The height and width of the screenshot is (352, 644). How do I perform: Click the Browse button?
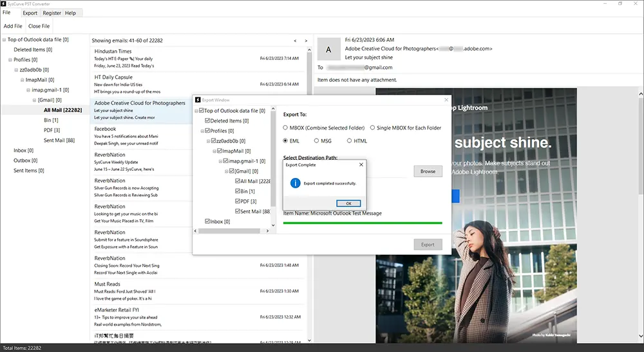428,171
